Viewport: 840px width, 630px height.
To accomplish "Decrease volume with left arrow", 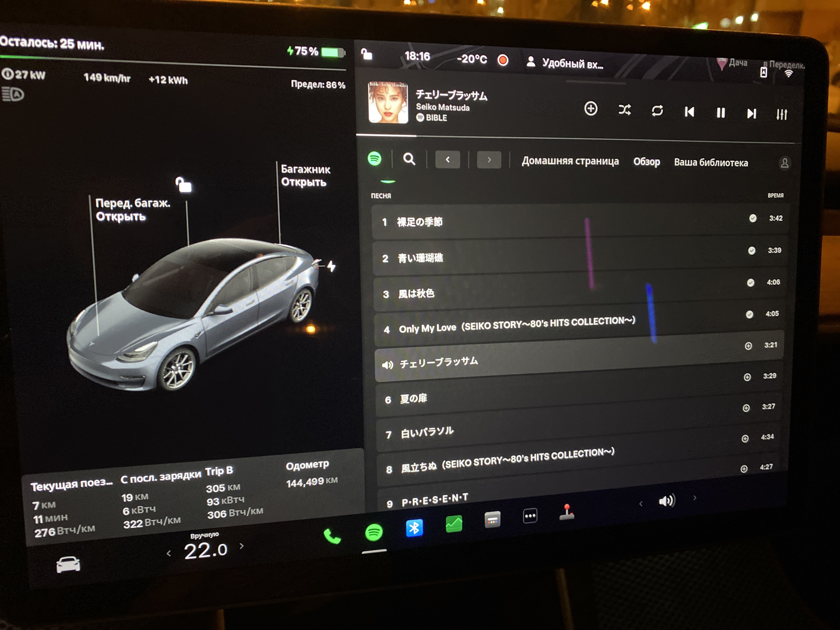I will [640, 503].
